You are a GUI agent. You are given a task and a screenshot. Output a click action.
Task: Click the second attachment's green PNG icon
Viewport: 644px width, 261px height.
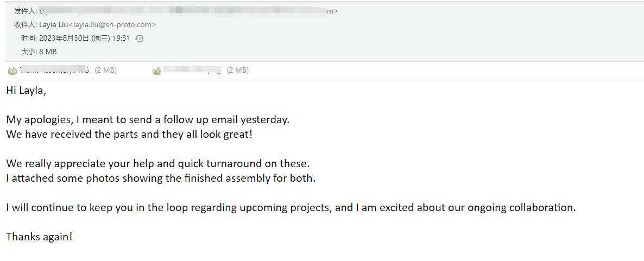point(156,71)
